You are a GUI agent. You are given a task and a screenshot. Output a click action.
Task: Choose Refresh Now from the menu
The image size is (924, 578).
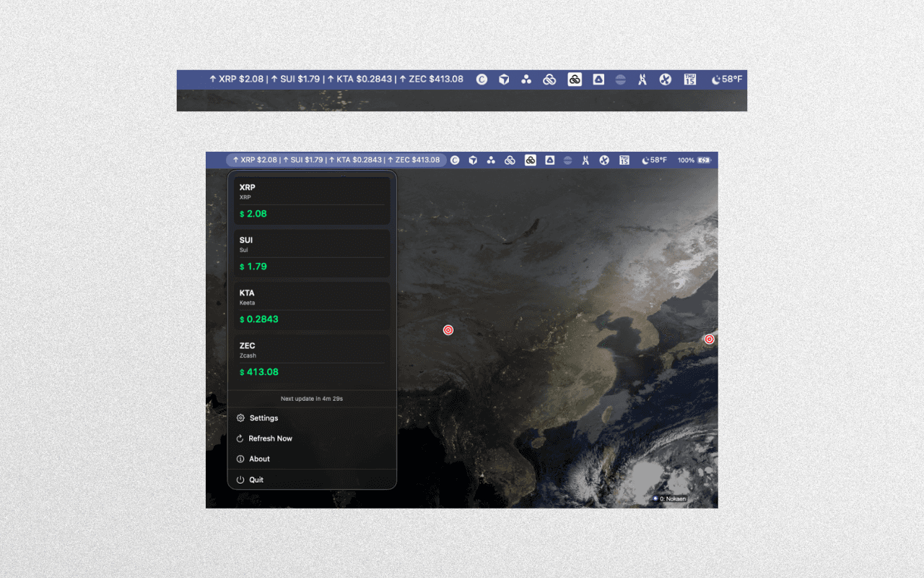coord(269,438)
